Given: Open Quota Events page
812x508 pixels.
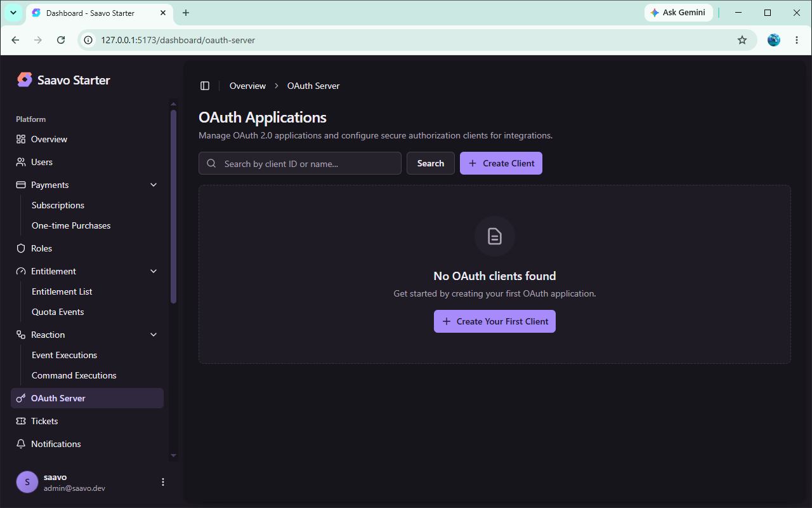Looking at the screenshot, I should click(x=58, y=312).
